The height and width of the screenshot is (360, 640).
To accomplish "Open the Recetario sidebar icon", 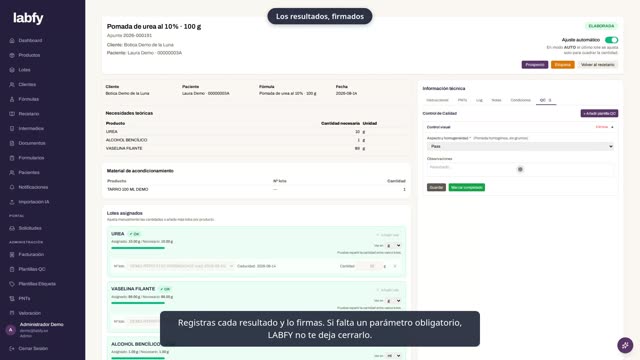I will tap(12, 114).
